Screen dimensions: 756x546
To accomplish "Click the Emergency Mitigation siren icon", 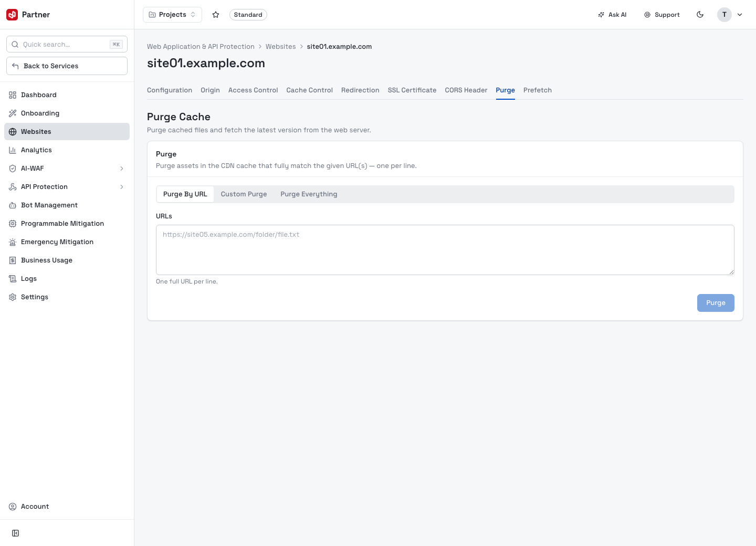I will pos(13,242).
